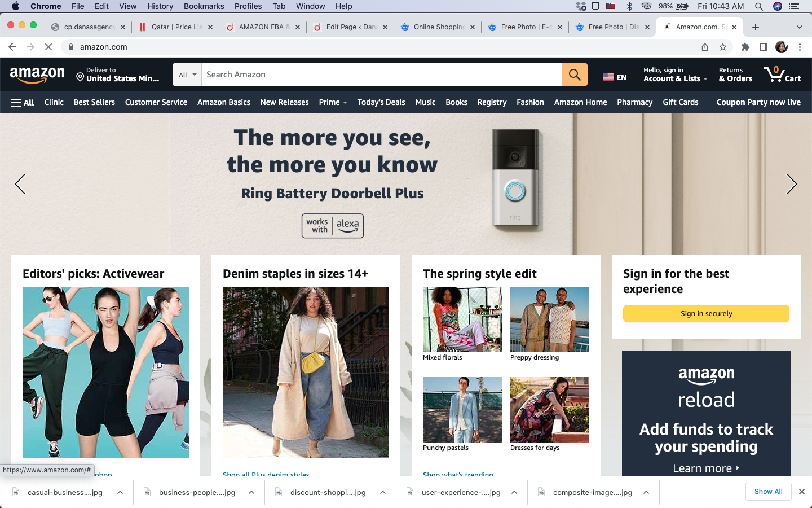Viewport: 812px width, 508px height.
Task: Open the Mixed florals thumbnail
Action: [462, 319]
